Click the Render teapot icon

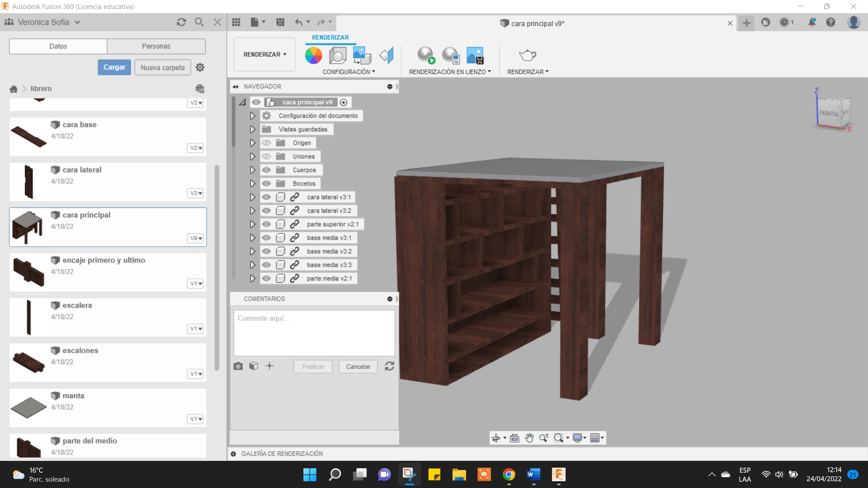[527, 56]
